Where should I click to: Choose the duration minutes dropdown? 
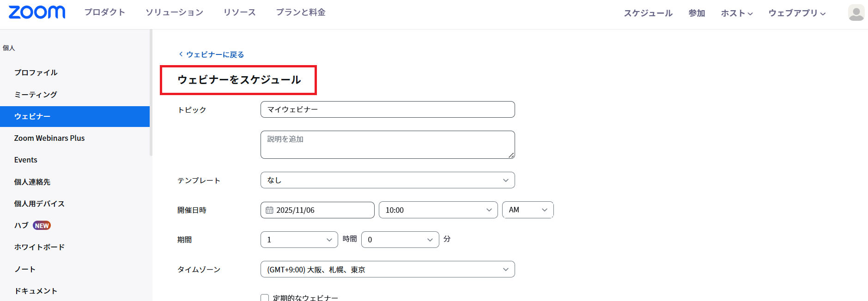(x=400, y=240)
